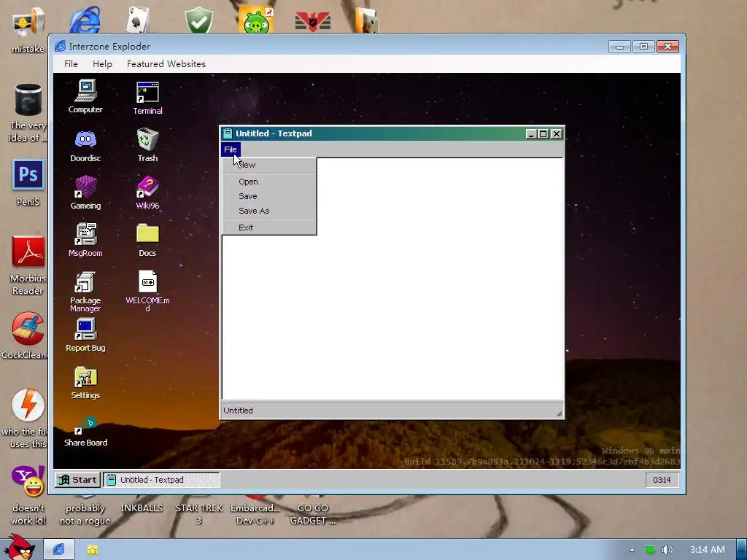The width and height of the screenshot is (747, 560).
Task: Choose Save As from Textpad File menu
Action: coord(269,211)
